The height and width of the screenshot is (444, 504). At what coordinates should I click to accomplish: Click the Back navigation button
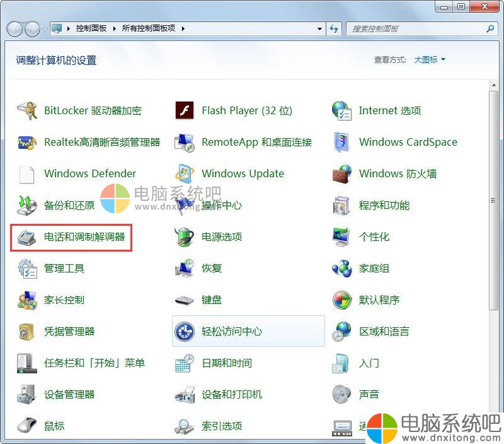14,29
